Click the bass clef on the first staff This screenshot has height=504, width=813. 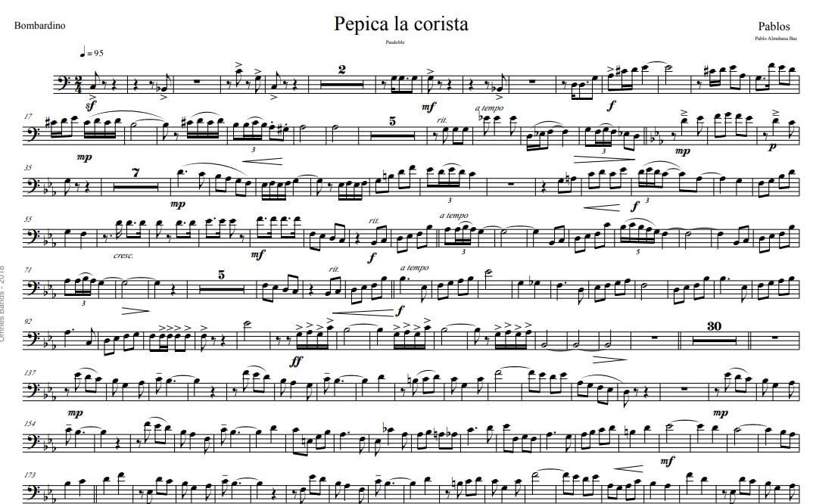point(61,83)
